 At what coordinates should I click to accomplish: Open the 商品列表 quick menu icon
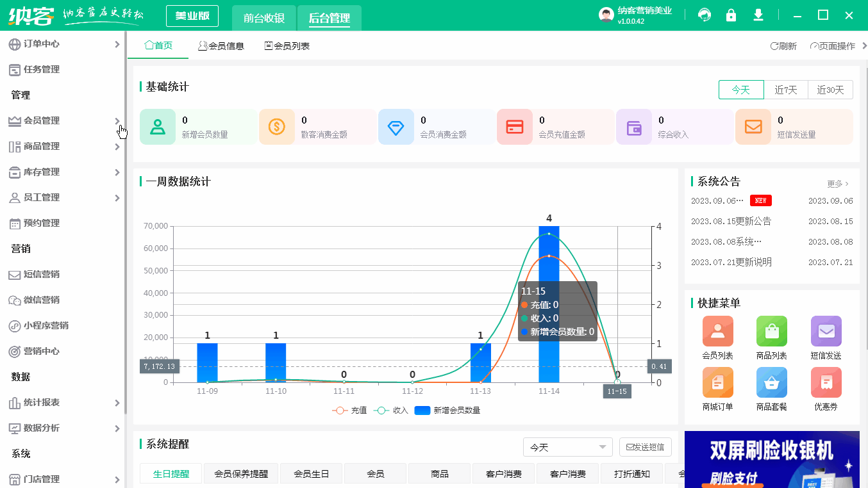[771, 331]
